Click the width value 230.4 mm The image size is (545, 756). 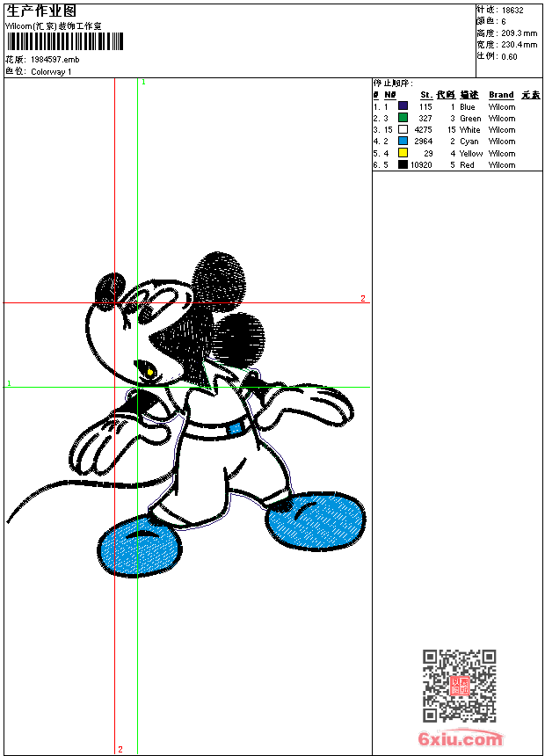[519, 45]
